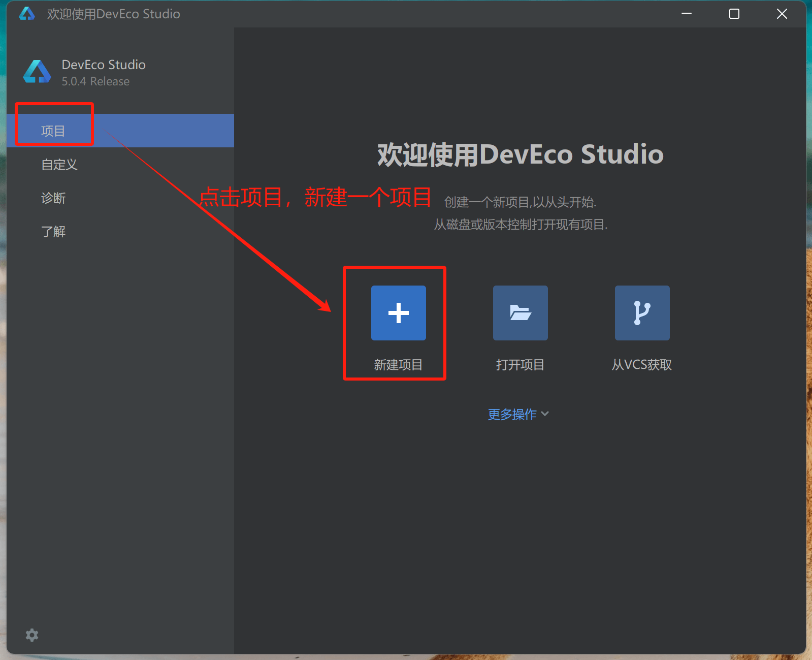Click the 从磁盘或版本控制打开现有项目 text

point(521,225)
